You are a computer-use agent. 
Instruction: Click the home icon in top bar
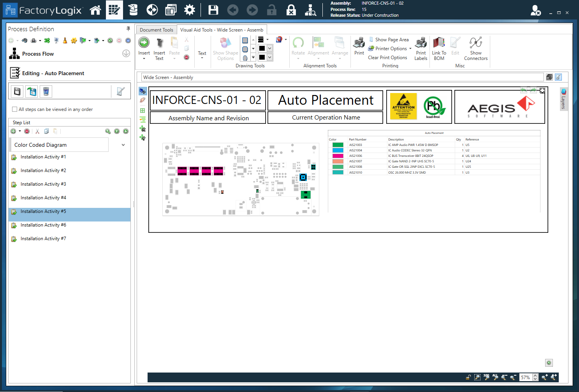(95, 10)
